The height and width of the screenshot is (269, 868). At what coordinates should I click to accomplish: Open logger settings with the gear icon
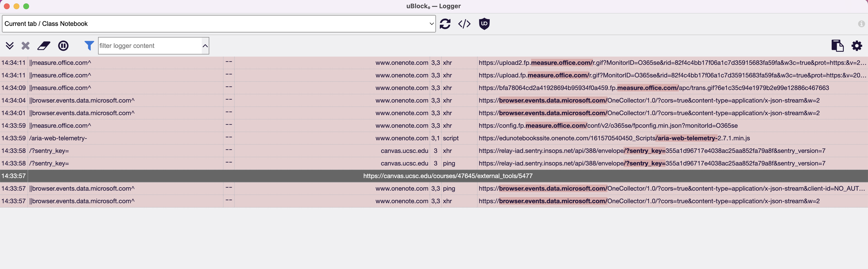tap(857, 46)
